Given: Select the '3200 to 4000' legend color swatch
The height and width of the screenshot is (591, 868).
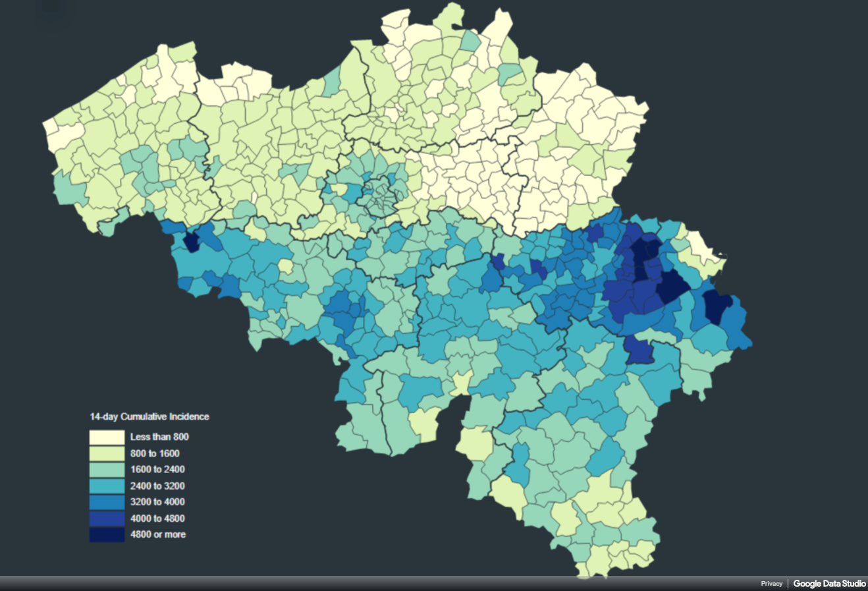Looking at the screenshot, I should (107, 502).
